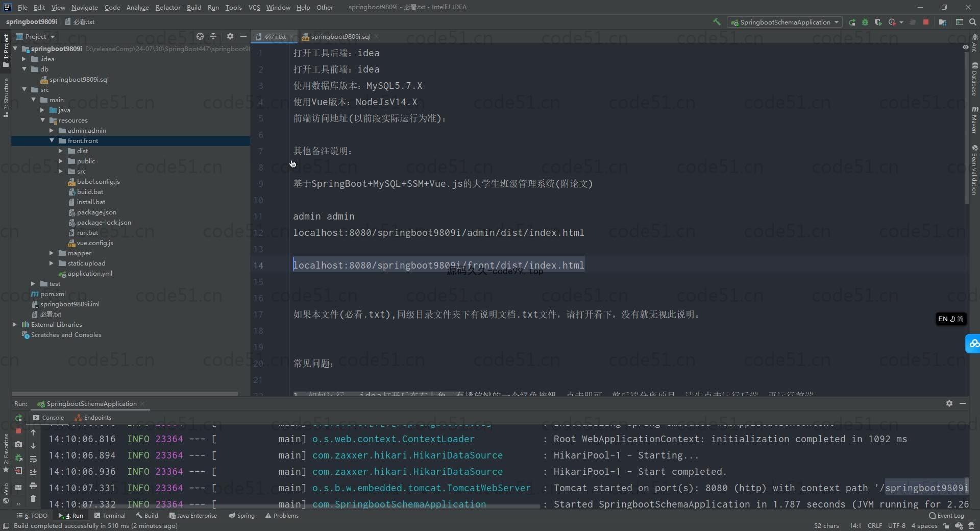980x531 pixels.
Task: Open the VCS menu
Action: [x=254, y=7]
